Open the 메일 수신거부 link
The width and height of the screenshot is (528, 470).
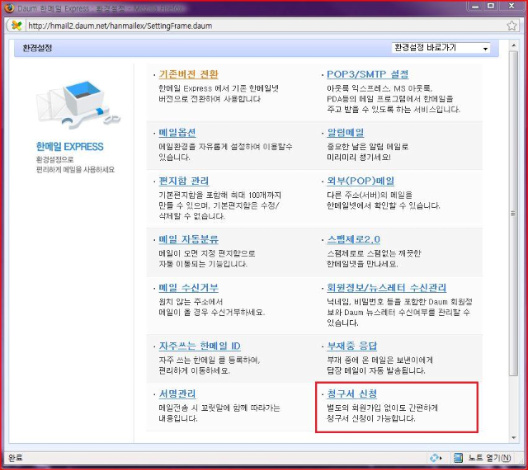[x=189, y=288]
